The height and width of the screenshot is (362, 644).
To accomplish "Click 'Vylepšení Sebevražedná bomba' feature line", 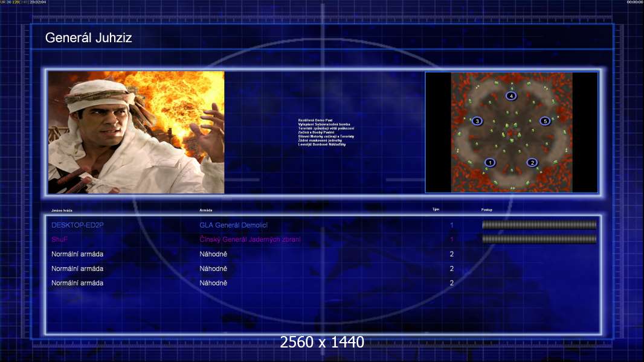I will 324,124.
